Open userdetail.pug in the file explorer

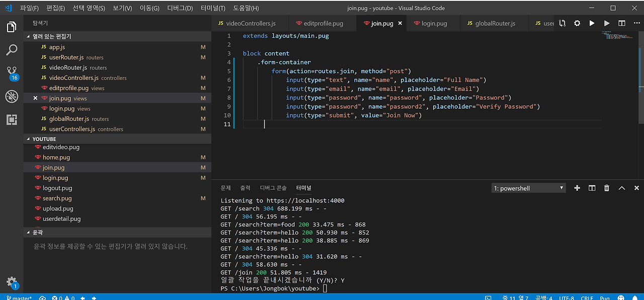pos(61,219)
